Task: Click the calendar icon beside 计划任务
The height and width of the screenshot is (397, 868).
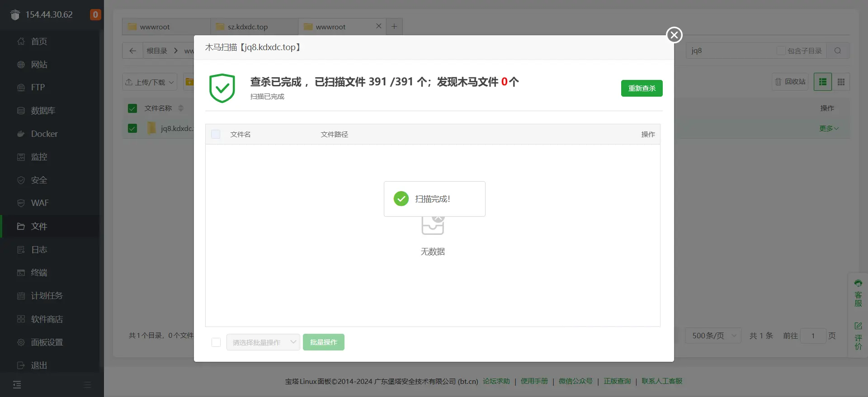Action: click(x=21, y=296)
